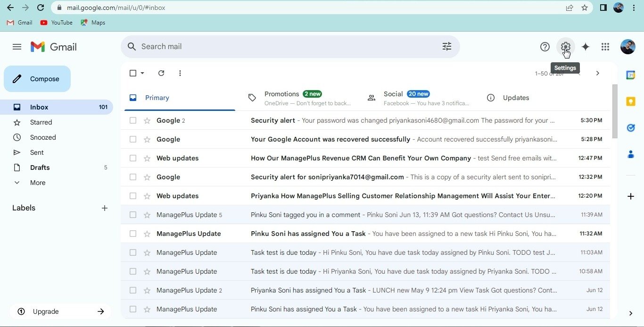Image resolution: width=644 pixels, height=327 pixels.
Task: Open Gmail account profile picture
Action: [627, 47]
